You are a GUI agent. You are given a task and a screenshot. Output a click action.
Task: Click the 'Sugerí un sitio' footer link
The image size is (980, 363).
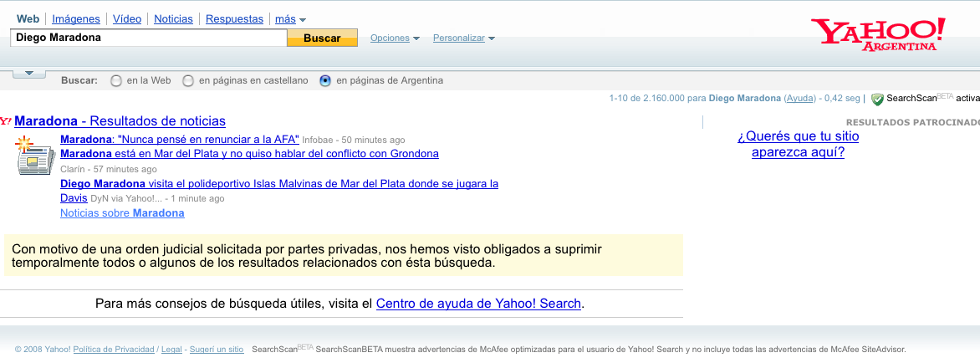[217, 350]
